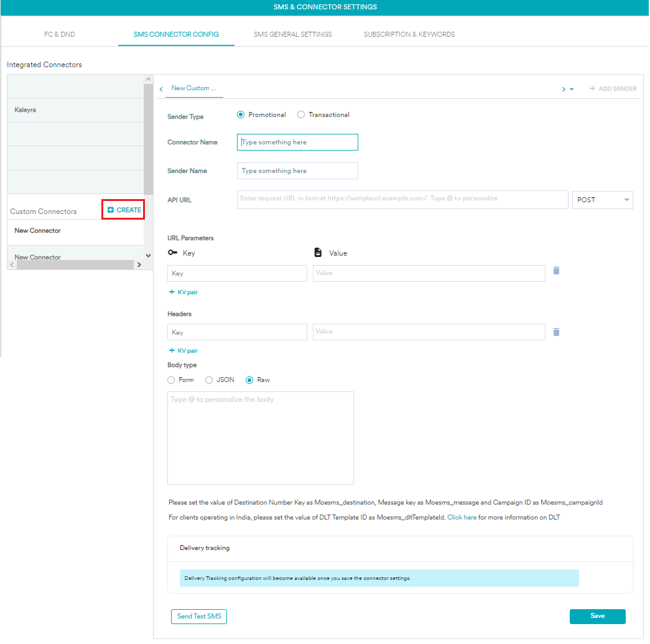650x644 pixels.
Task: Add KV pair under URL Parameters
Action: (183, 292)
